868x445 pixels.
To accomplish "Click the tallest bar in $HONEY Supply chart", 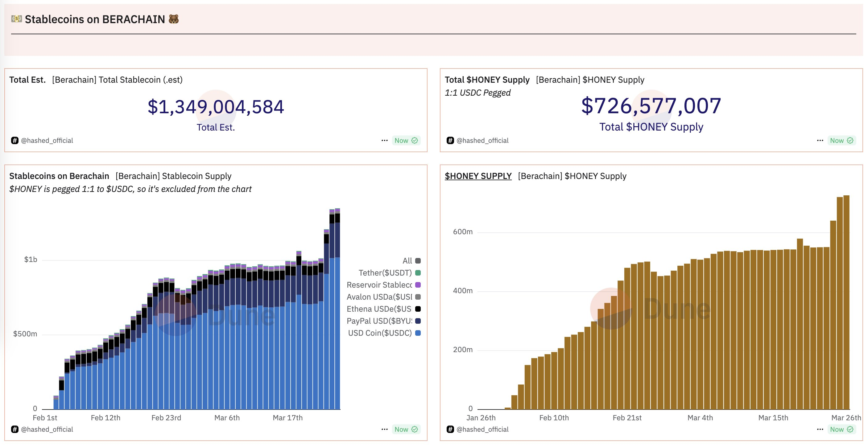I will [846, 303].
